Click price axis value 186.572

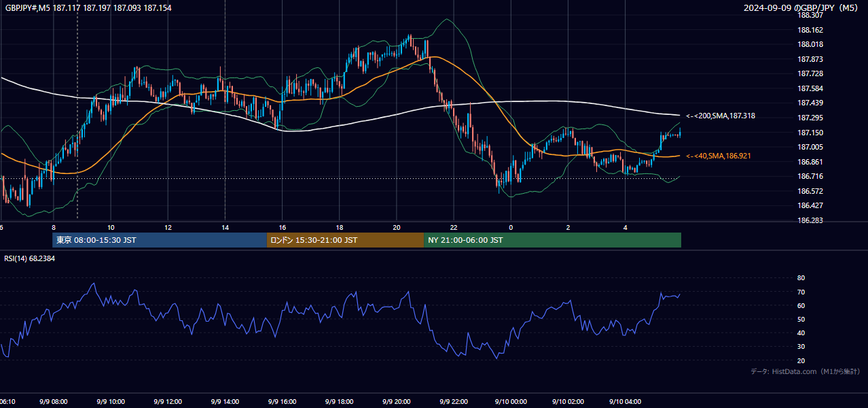[810, 191]
